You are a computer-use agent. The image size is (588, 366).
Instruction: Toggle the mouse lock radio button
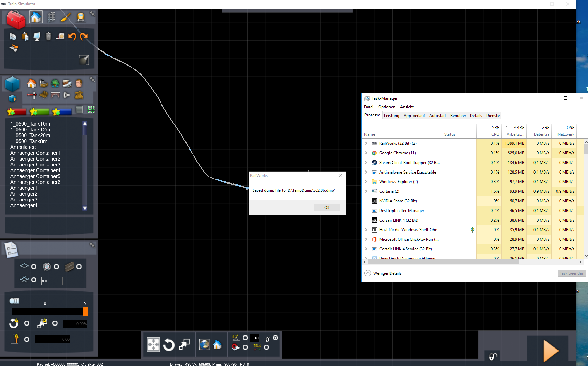275,338
